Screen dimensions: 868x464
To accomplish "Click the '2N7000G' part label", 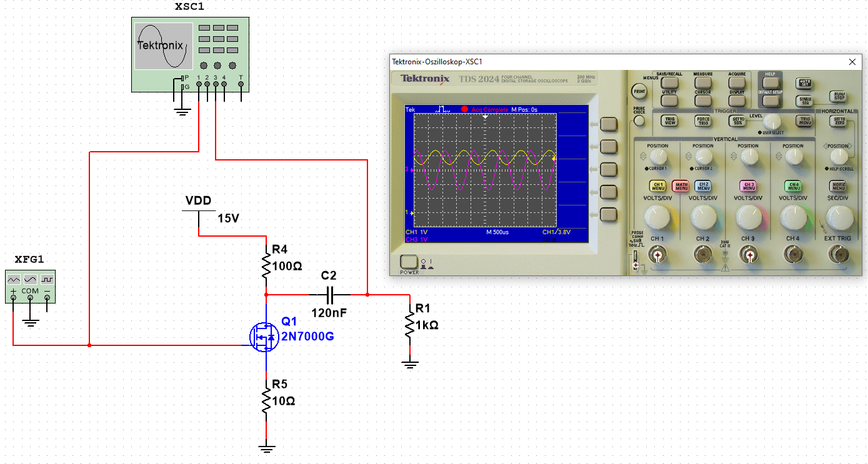I will point(307,337).
